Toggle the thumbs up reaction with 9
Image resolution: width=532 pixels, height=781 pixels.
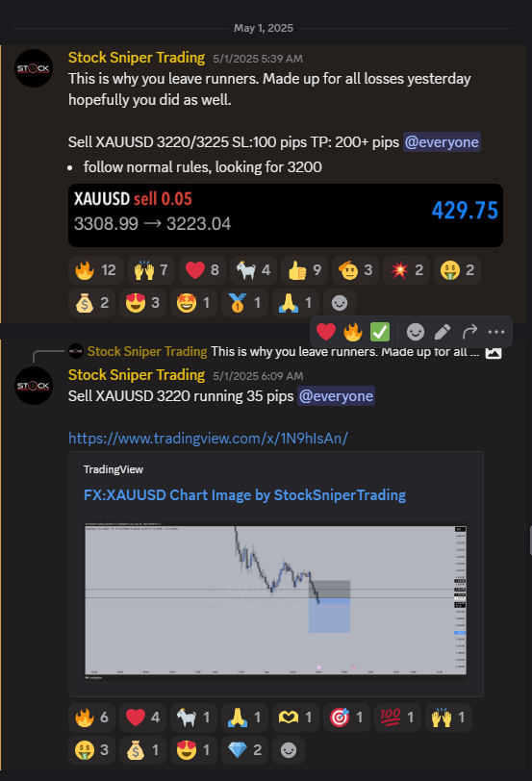[304, 270]
